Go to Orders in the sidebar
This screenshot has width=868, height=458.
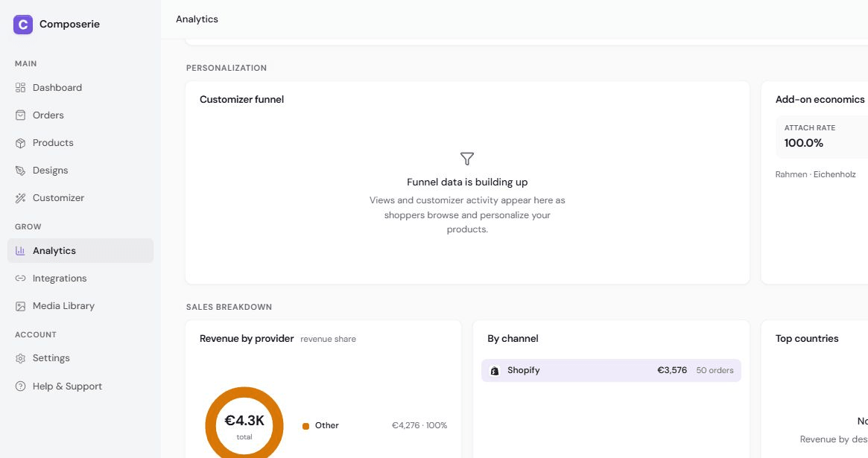click(x=80, y=115)
